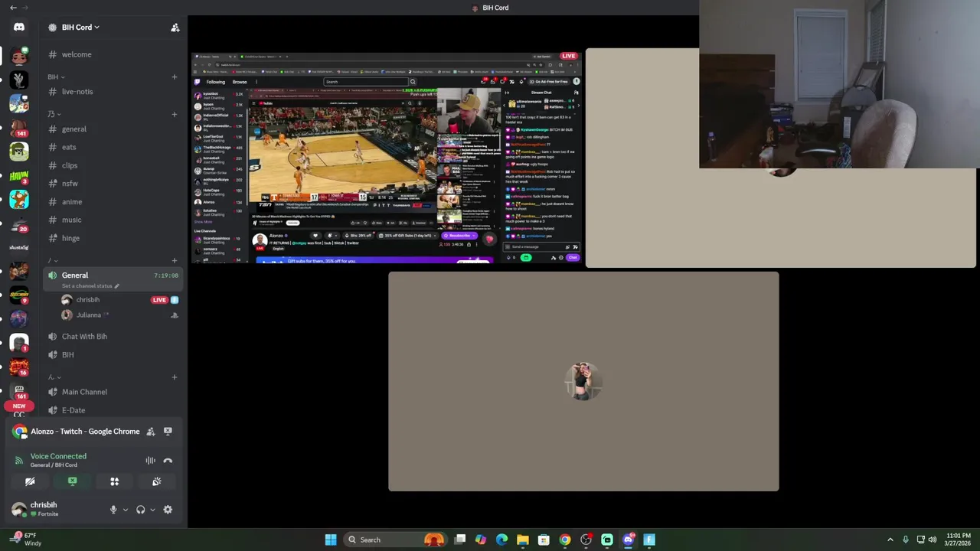This screenshot has width=980, height=551.
Task: Collapse the category above the General voice channel
Action: pyautogui.click(x=52, y=260)
